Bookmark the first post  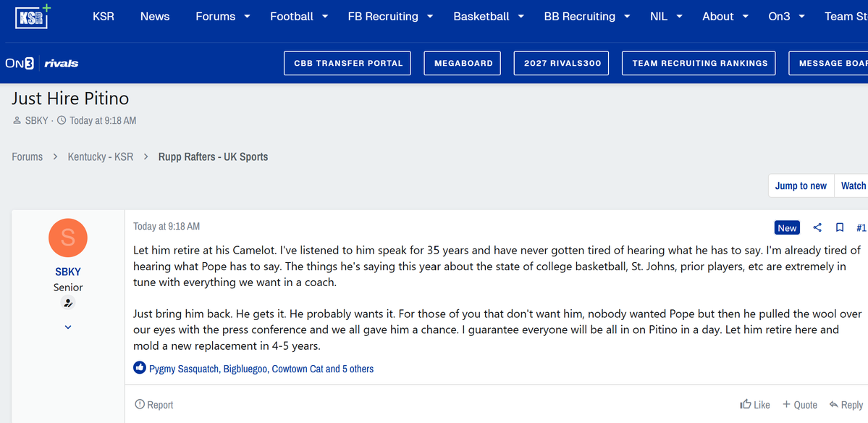(839, 227)
